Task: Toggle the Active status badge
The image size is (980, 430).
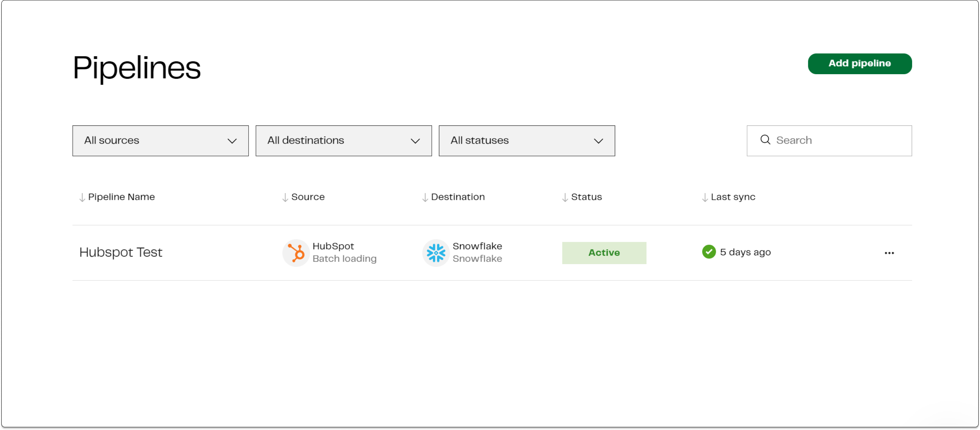Action: (604, 252)
